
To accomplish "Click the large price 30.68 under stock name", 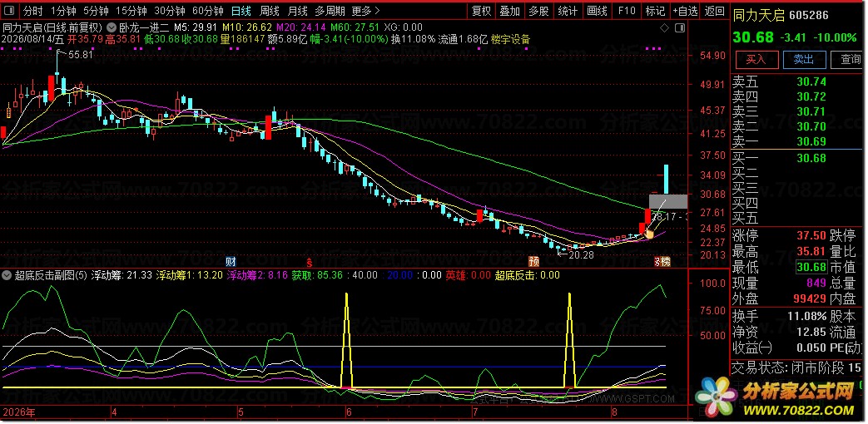I will (x=752, y=37).
